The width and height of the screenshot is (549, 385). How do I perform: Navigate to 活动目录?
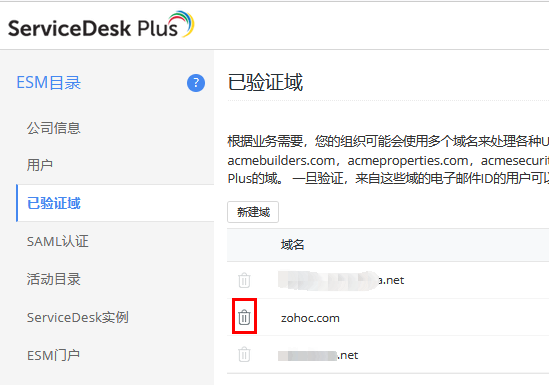(x=54, y=279)
